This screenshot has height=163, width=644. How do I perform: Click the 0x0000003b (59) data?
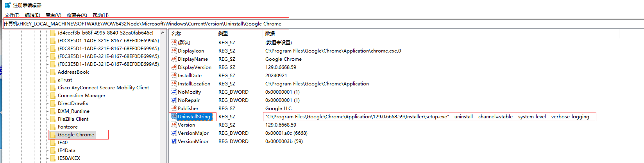[284, 141]
